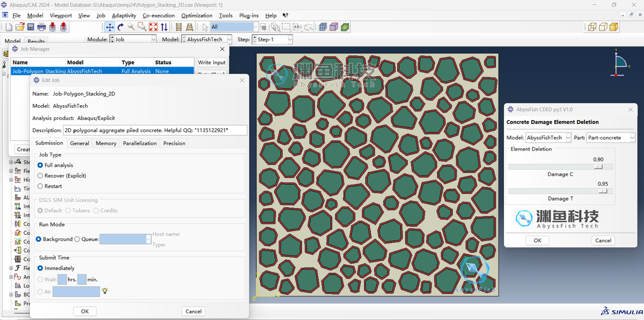Expand the BCs tree node

pos(11,295)
